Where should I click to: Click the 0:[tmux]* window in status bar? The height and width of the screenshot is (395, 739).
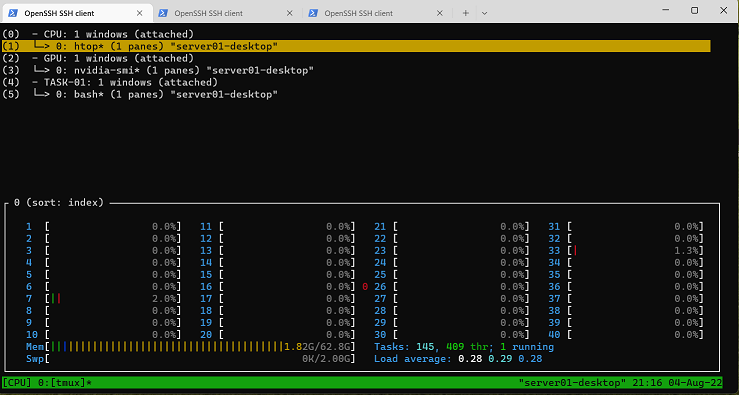click(x=64, y=382)
